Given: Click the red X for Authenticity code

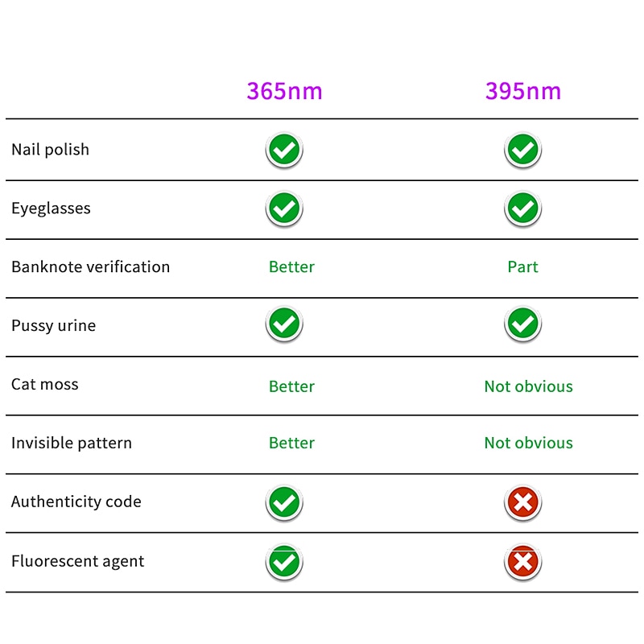Looking at the screenshot, I should [522, 503].
